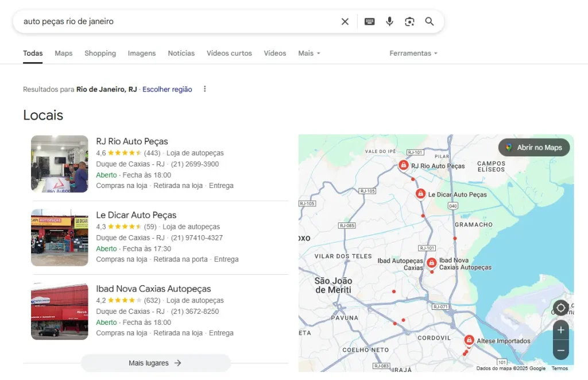Select the Altese Importados map pin
The image size is (588, 380).
point(469,340)
